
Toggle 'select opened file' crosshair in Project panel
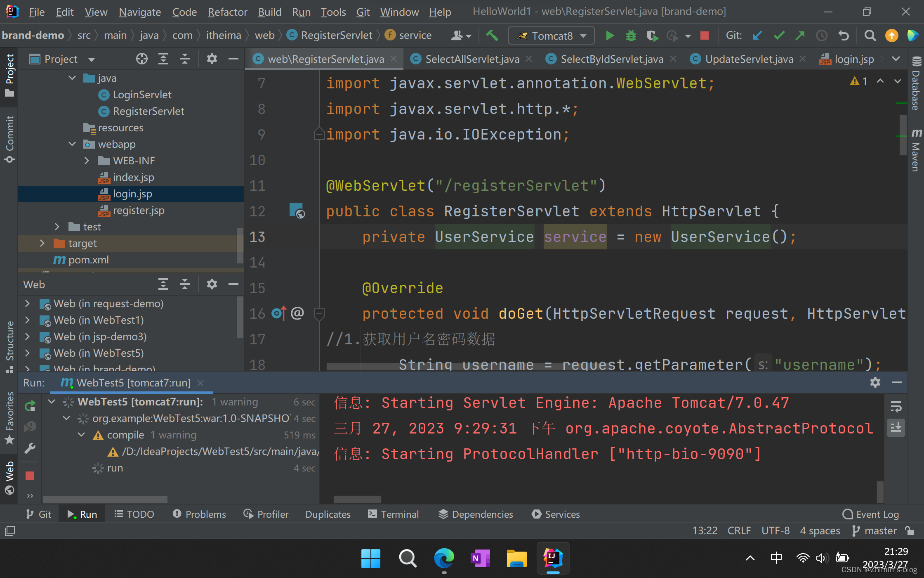coord(141,59)
